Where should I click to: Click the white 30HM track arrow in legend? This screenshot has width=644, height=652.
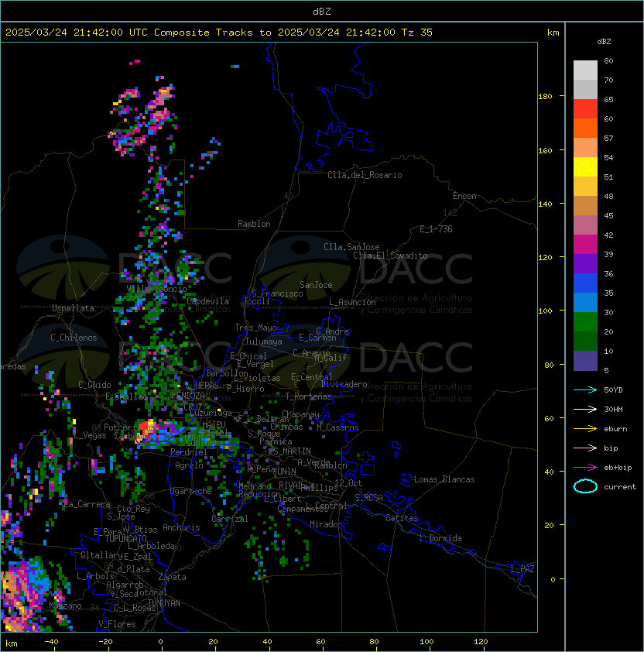[x=585, y=410]
